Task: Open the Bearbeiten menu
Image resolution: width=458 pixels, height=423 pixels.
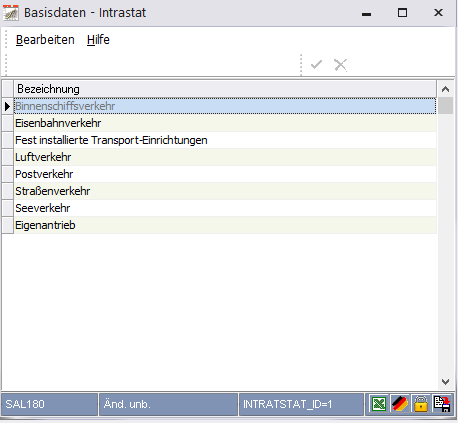Action: click(x=45, y=40)
